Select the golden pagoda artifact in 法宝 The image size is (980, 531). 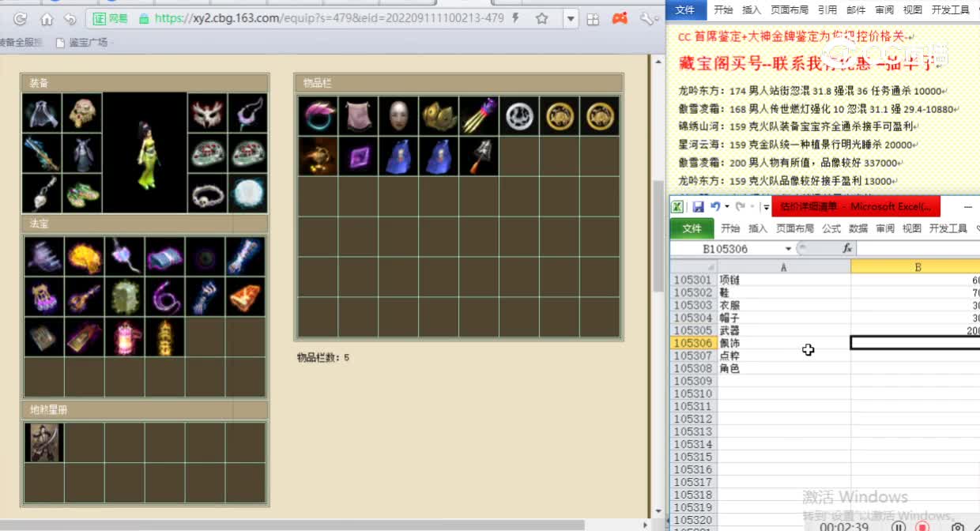164,337
